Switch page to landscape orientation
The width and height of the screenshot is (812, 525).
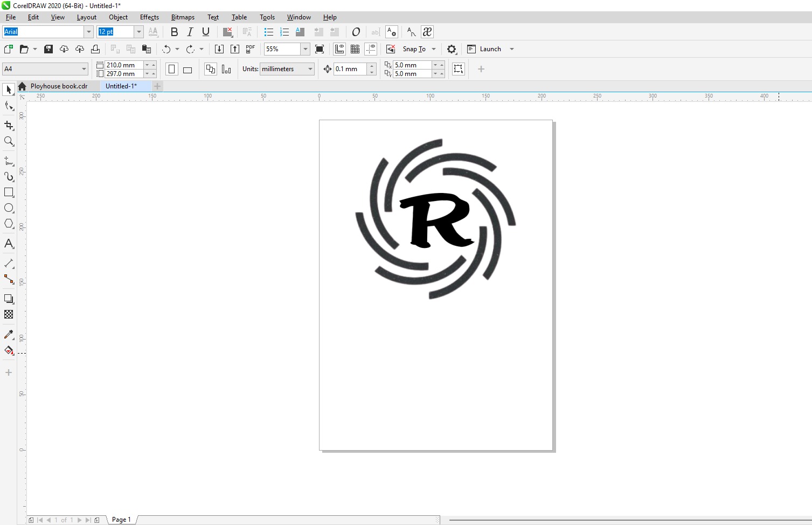[188, 69]
